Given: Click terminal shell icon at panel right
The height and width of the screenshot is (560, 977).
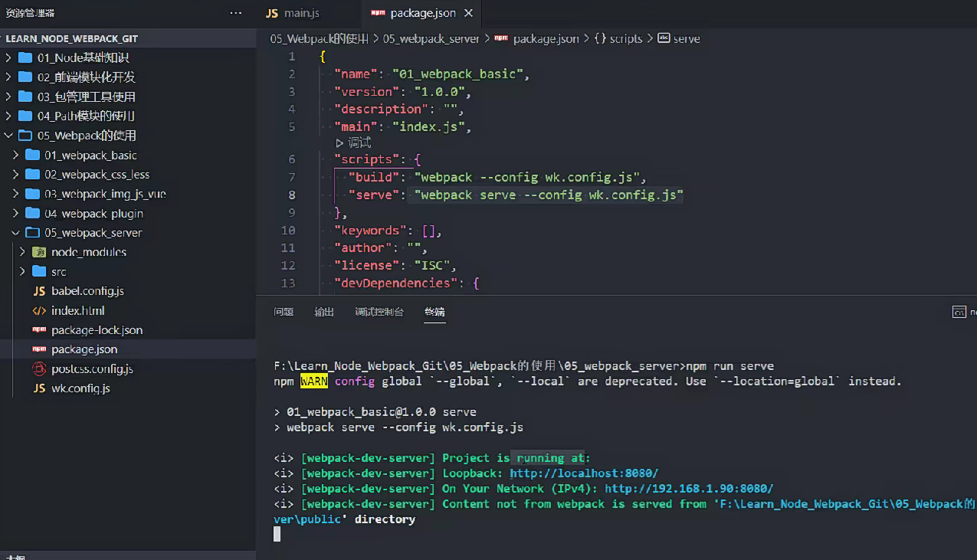Looking at the screenshot, I should (x=959, y=312).
